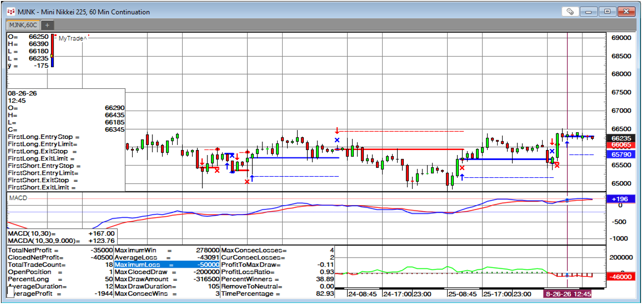Maximize the MJNK chart window

608,11
